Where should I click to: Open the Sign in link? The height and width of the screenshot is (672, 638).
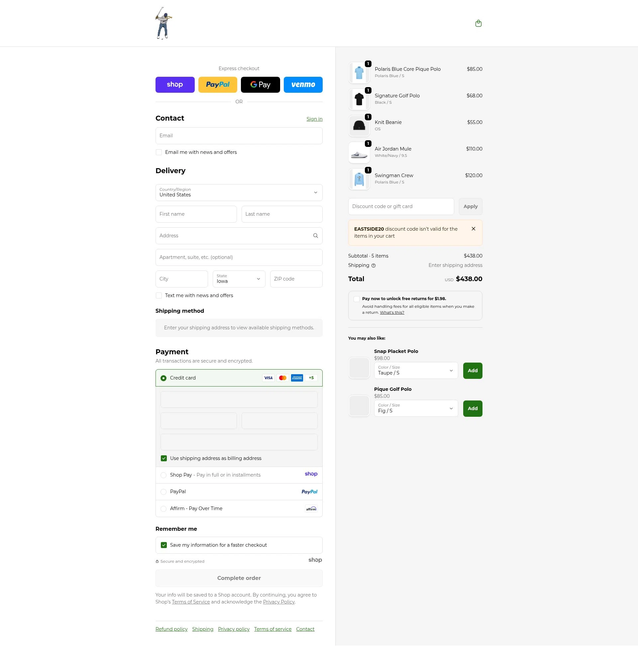(x=314, y=119)
